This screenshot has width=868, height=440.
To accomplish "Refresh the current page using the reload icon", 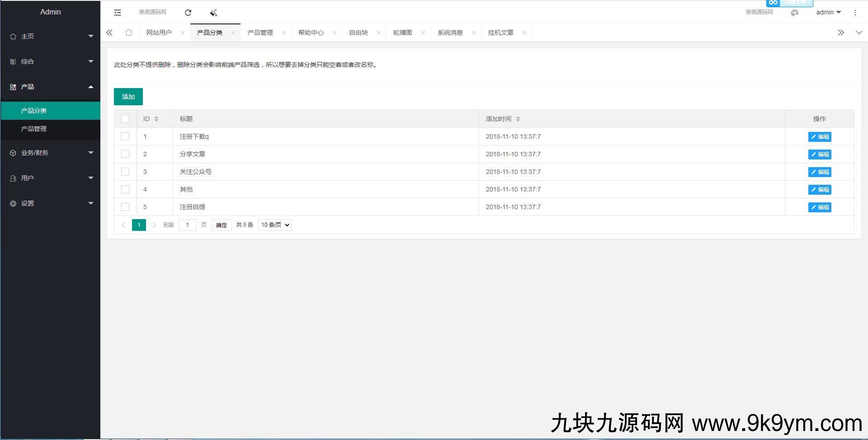I will coord(188,12).
